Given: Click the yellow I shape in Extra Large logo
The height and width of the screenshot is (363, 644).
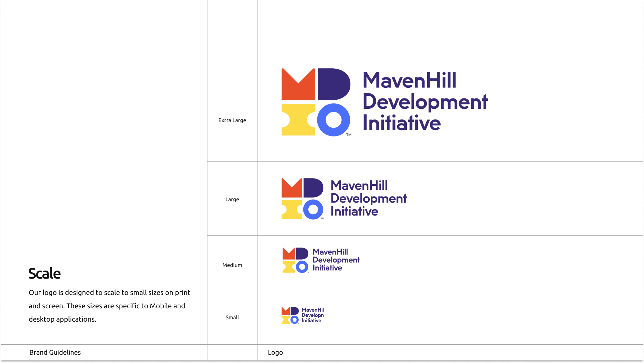Looking at the screenshot, I should 298,119.
